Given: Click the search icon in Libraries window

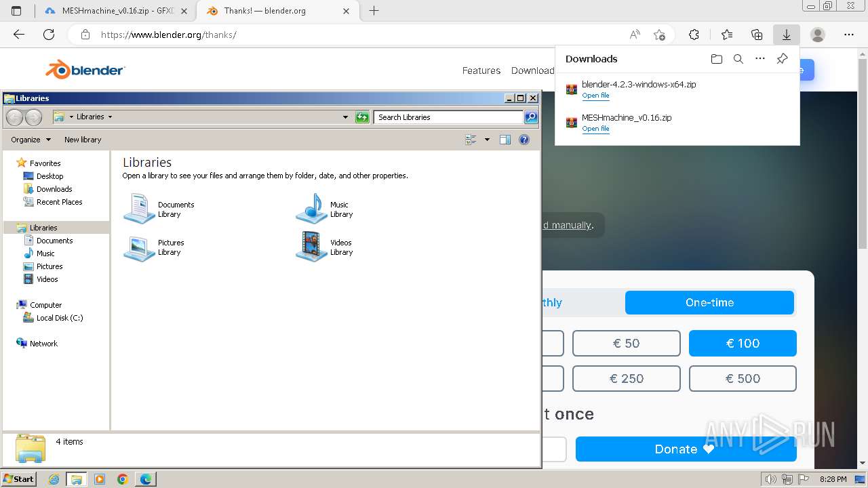Looking at the screenshot, I should (x=531, y=117).
